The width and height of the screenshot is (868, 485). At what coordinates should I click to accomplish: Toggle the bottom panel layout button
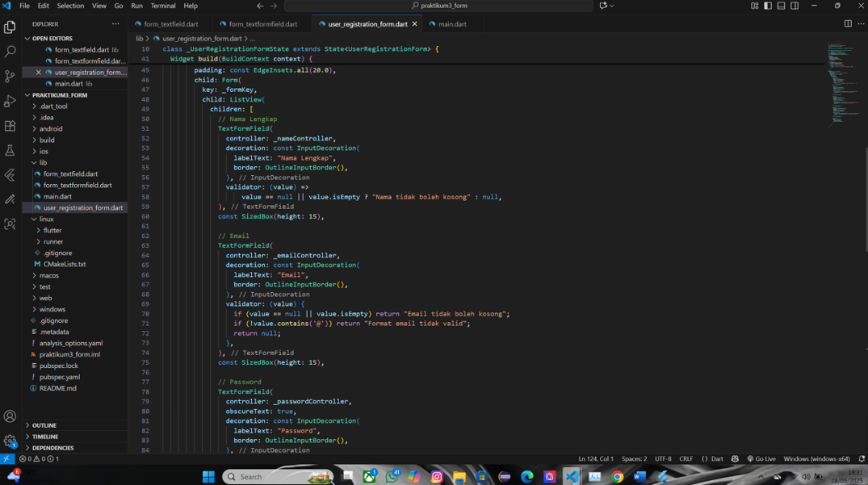pyautogui.click(x=781, y=6)
